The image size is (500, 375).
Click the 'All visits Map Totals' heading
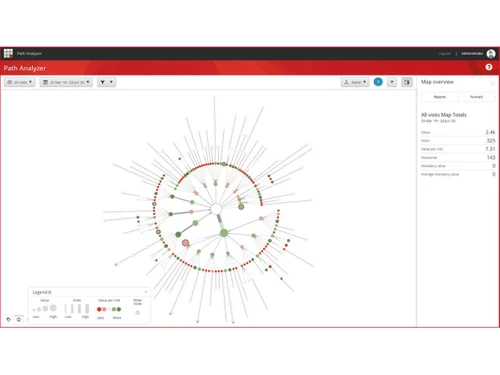[x=444, y=115]
